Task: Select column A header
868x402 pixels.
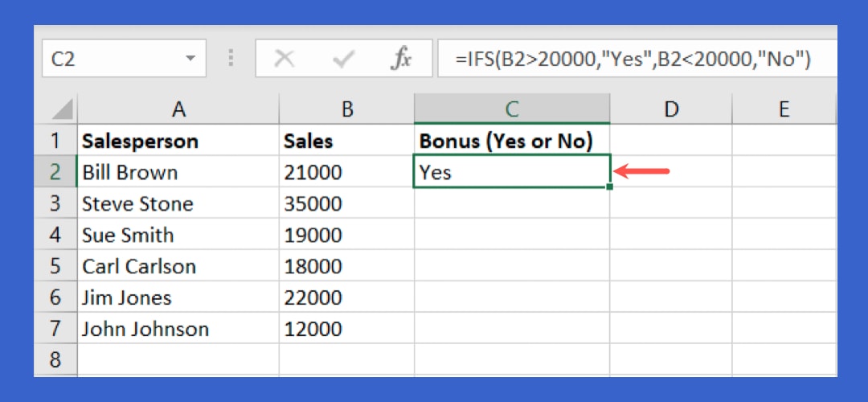Action: [178, 109]
